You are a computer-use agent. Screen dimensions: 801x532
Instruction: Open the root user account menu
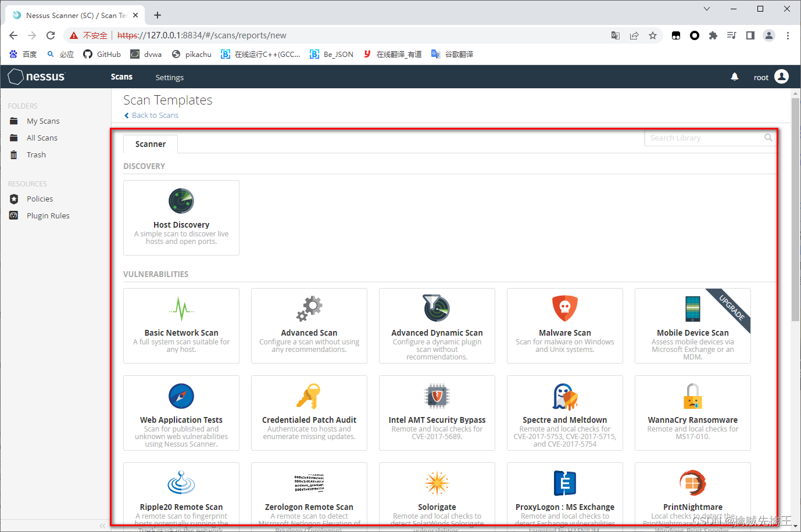(771, 77)
